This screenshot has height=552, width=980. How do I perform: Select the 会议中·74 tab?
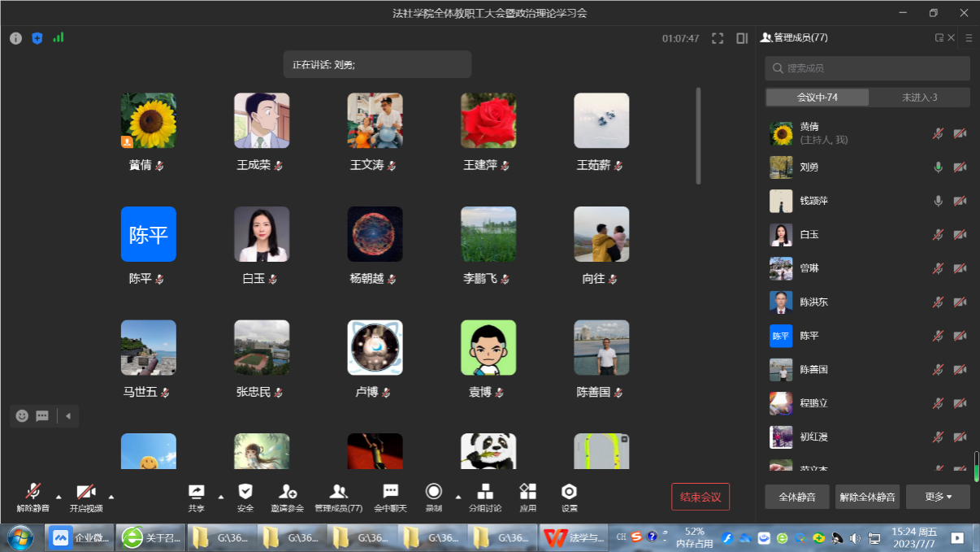[x=817, y=98]
